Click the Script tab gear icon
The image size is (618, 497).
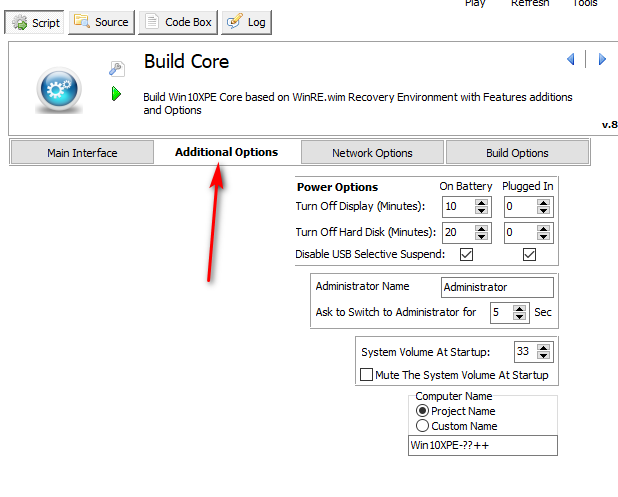(20, 22)
